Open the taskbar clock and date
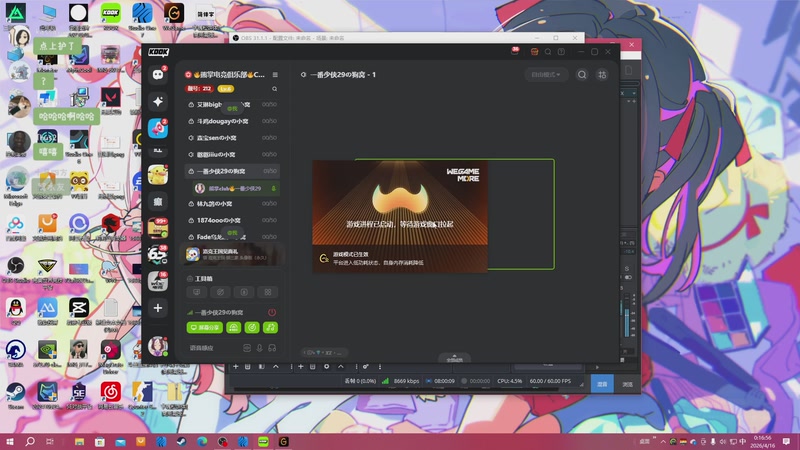 763,441
